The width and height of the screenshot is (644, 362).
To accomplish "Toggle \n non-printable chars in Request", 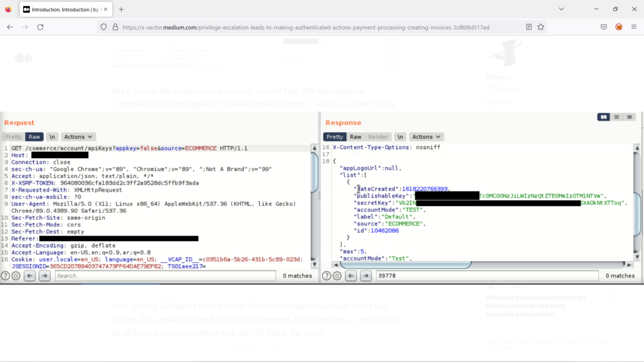I will (x=52, y=137).
